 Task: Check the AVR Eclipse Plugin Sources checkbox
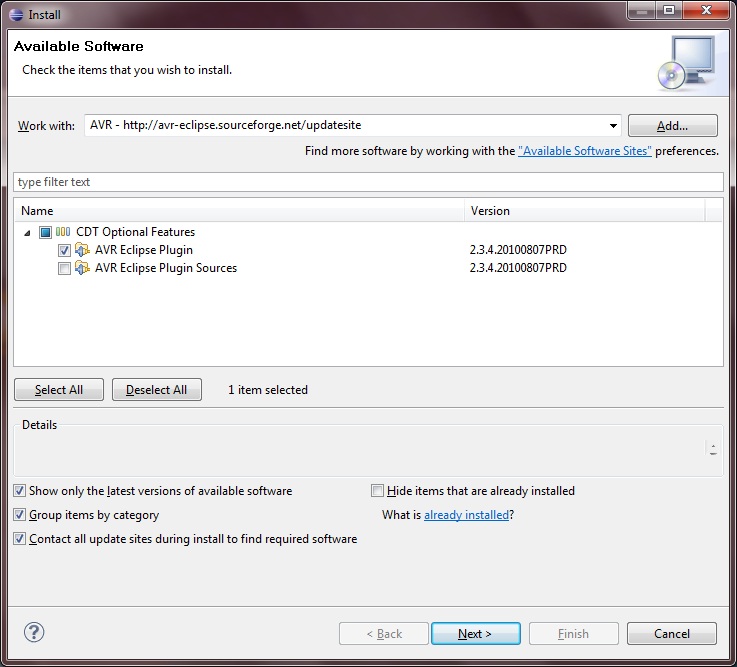point(64,268)
